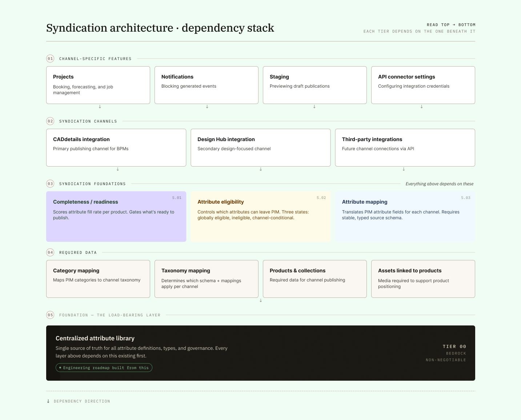The height and width of the screenshot is (420, 521).
Task: Open the Notifications feature card
Action: pyautogui.click(x=206, y=85)
